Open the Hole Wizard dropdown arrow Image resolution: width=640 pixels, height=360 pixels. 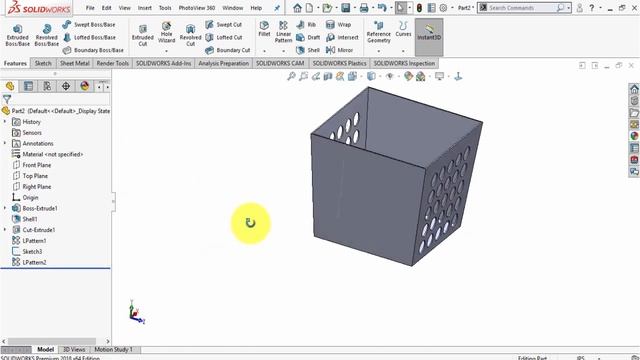click(x=166, y=51)
